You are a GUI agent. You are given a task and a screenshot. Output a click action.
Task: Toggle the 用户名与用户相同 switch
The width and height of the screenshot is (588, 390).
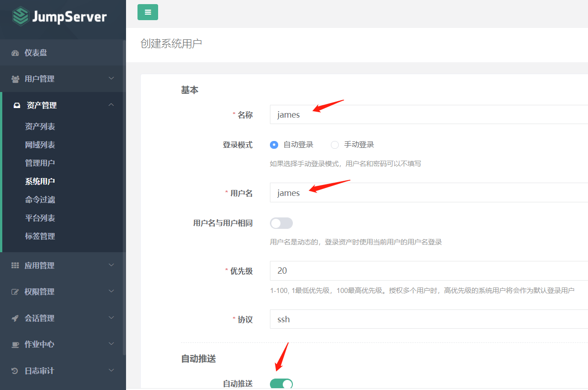[281, 223]
